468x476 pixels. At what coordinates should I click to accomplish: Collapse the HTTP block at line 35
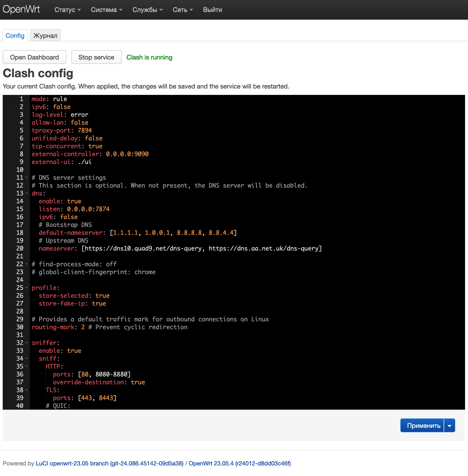tap(27, 366)
